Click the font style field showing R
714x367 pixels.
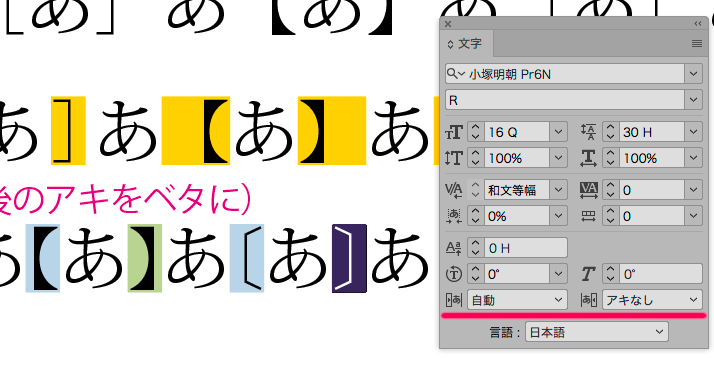(x=565, y=100)
